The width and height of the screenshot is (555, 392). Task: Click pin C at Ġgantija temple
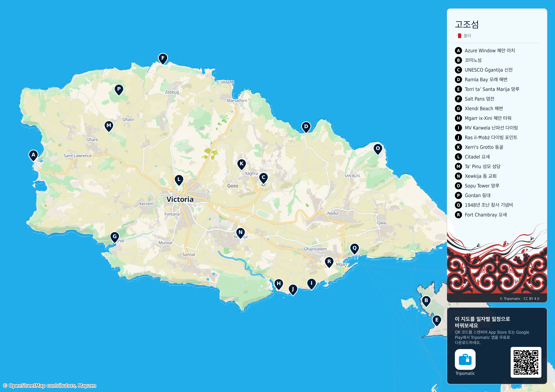point(264,178)
